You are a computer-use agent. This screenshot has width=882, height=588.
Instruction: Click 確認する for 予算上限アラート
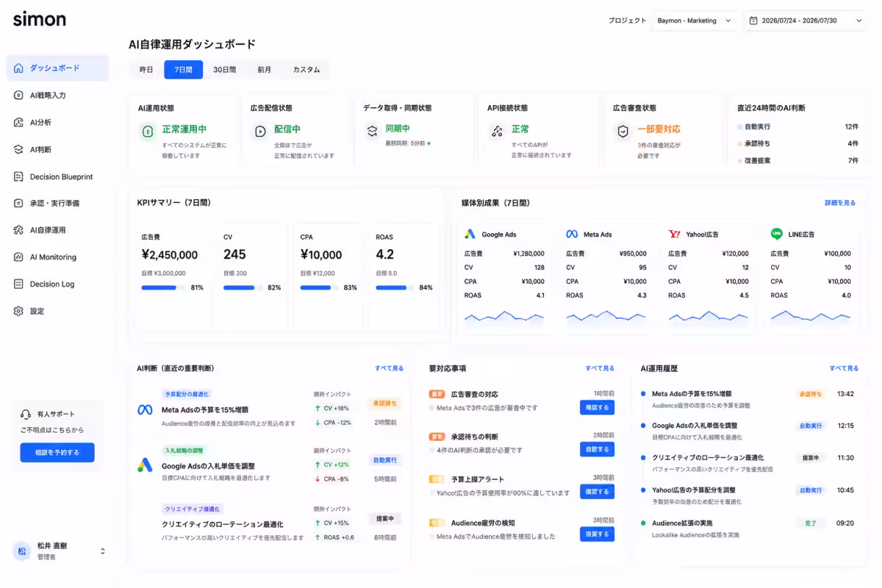[597, 492]
